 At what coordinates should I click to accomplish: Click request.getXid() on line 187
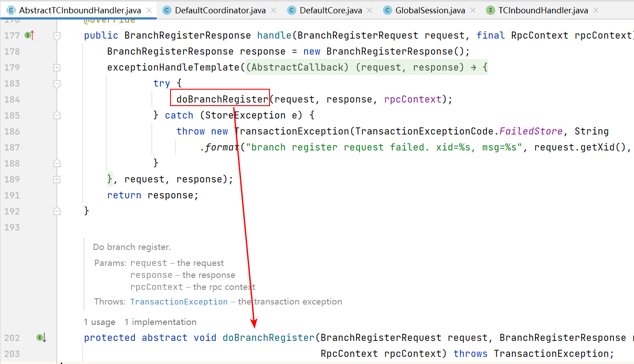click(x=580, y=147)
